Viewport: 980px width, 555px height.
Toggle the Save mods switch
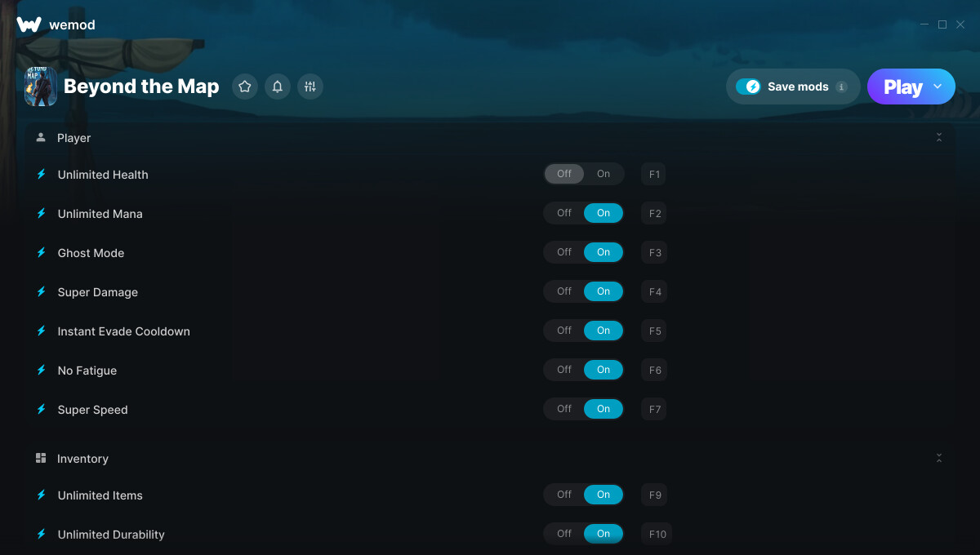pos(748,87)
